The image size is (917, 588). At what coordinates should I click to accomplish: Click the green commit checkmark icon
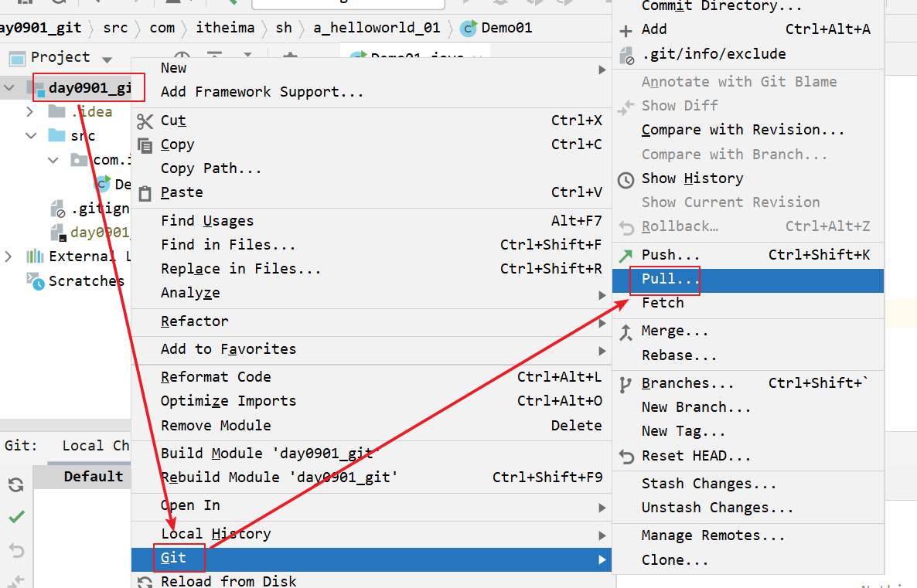coord(16,517)
